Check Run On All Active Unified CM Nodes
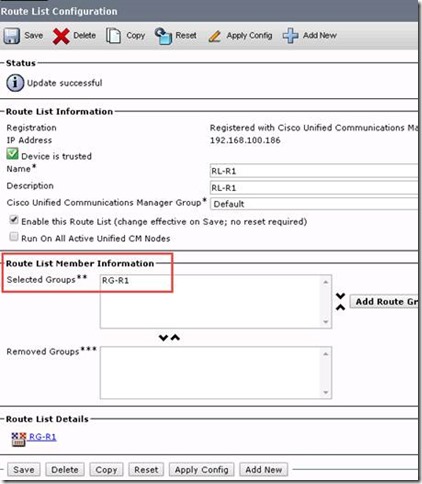Image resolution: width=422 pixels, height=484 pixels. (14, 237)
